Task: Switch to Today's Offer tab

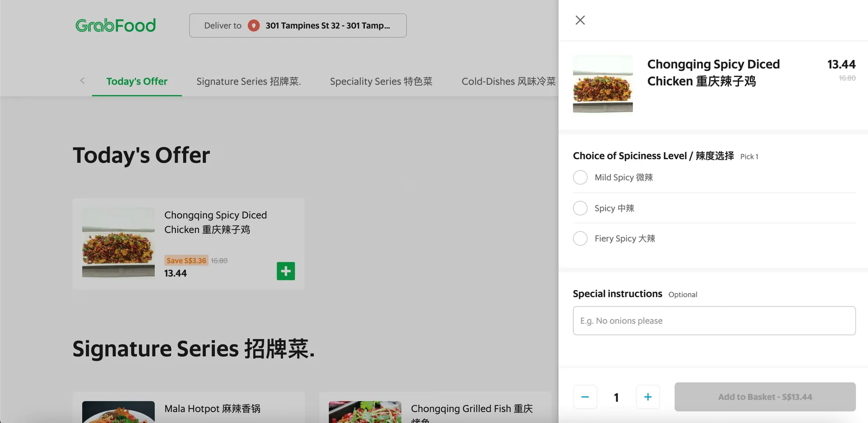Action: tap(137, 81)
